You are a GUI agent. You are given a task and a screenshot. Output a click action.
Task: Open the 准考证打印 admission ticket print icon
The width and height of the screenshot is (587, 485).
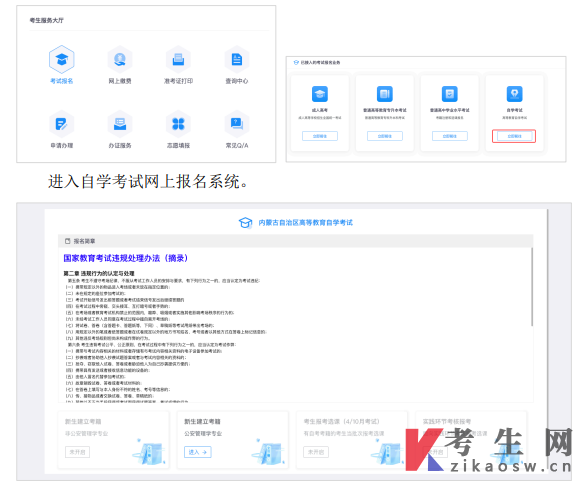(178, 60)
